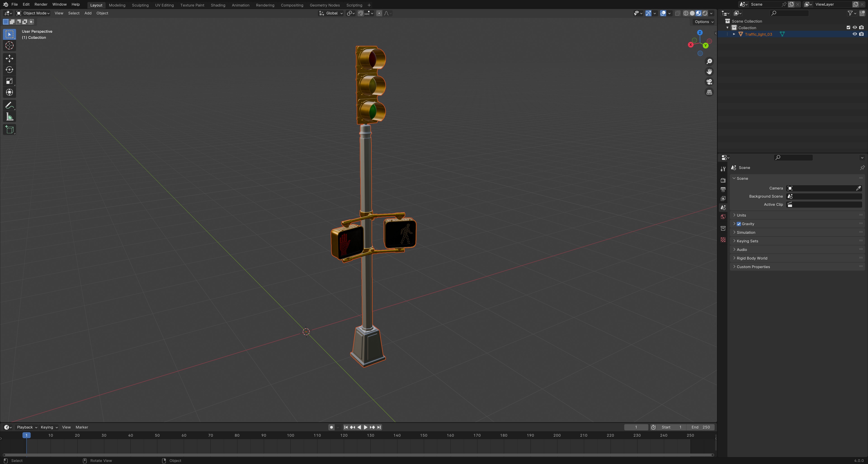Disable Traffic_light_03 in renders
868x464 pixels.
861,34
